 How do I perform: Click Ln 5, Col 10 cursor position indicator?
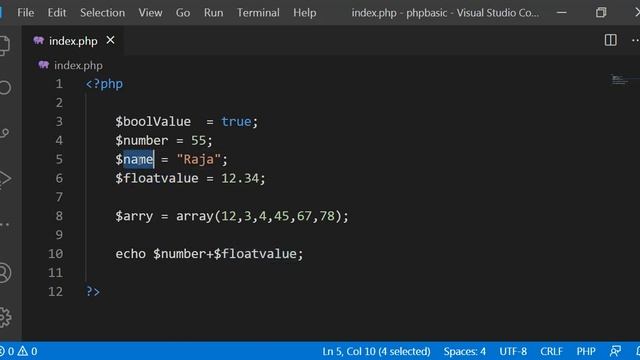point(376,351)
